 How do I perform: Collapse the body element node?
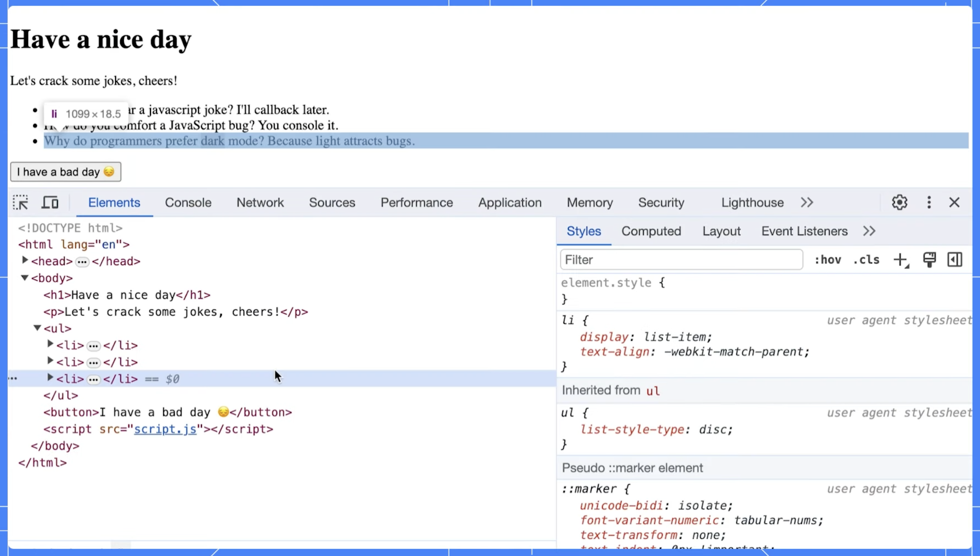pos(25,278)
